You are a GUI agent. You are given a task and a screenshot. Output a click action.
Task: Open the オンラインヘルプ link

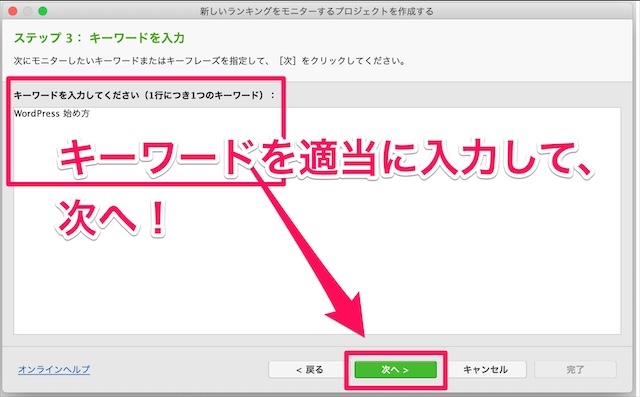[x=54, y=369]
